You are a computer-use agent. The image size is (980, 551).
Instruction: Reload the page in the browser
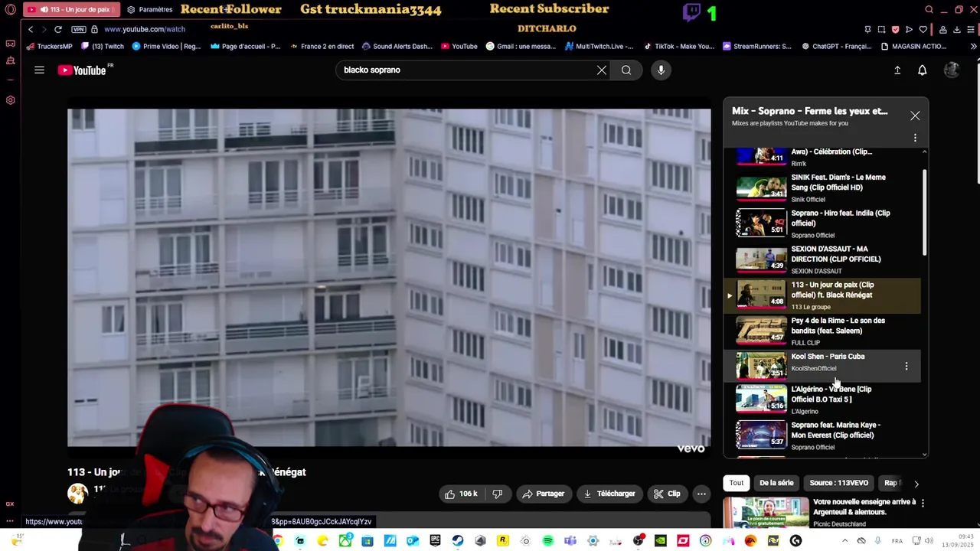(57, 29)
